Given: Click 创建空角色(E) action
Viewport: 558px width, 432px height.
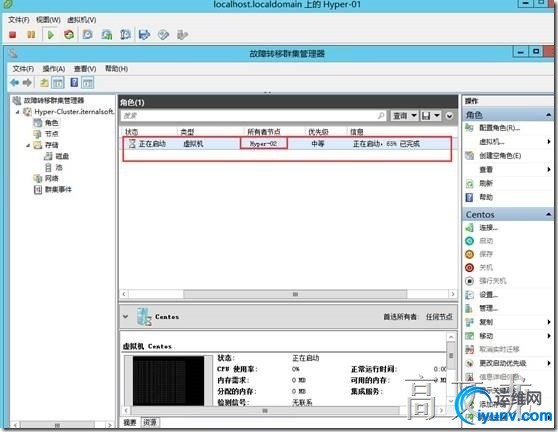Looking at the screenshot, I should pyautogui.click(x=500, y=156).
